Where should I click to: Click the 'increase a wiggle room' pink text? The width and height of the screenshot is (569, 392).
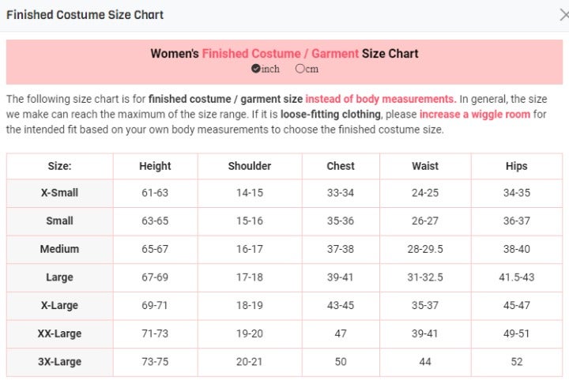(475, 115)
